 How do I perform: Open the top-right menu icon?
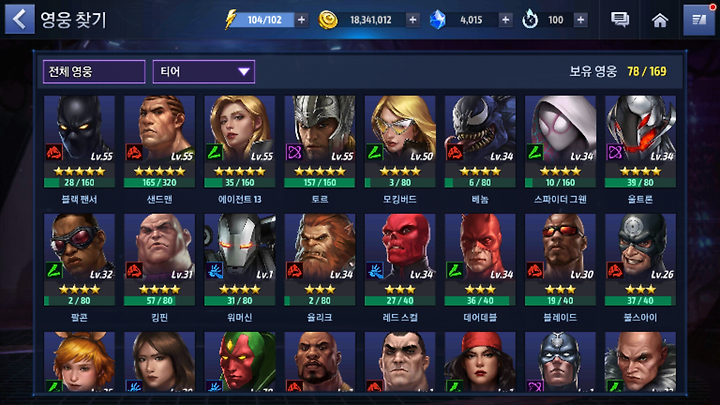point(699,20)
